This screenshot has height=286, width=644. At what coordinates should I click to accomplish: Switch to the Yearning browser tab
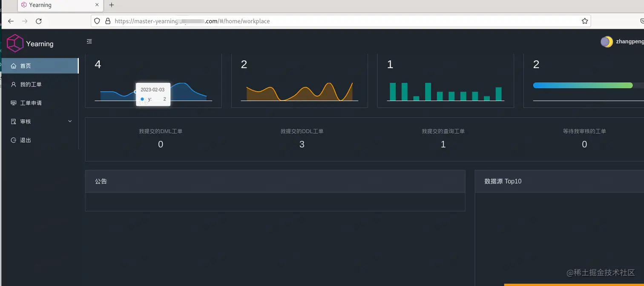(x=60, y=5)
